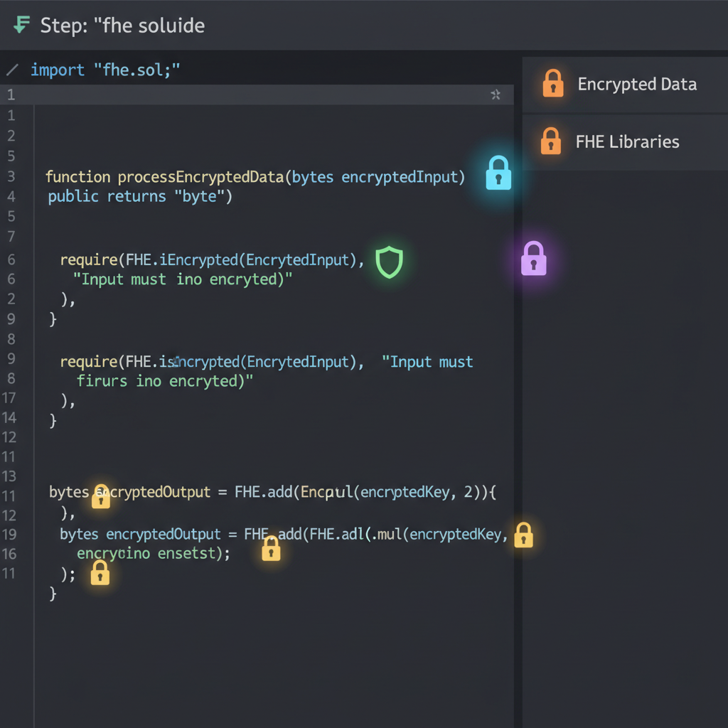Image resolution: width=728 pixels, height=728 pixels.
Task: Click the orange lock next to FHE Libraries
Action: tap(553, 141)
